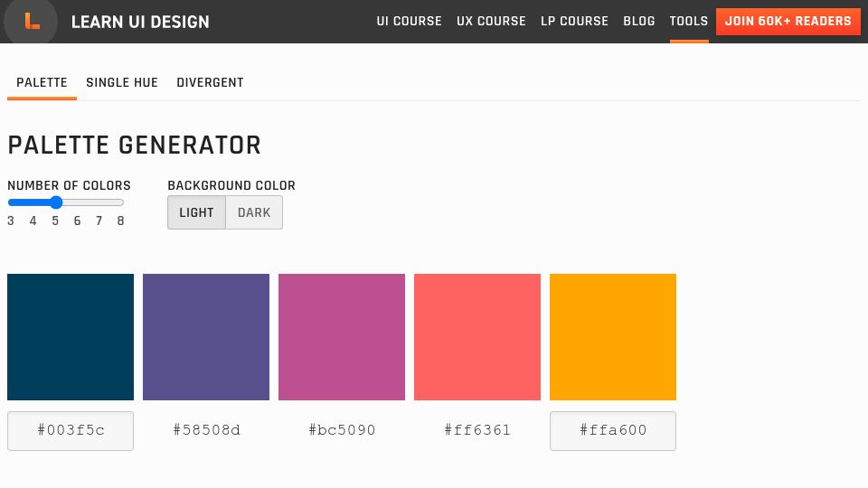Click the Join 60K+ Readers button
868x488 pixels.
(788, 22)
